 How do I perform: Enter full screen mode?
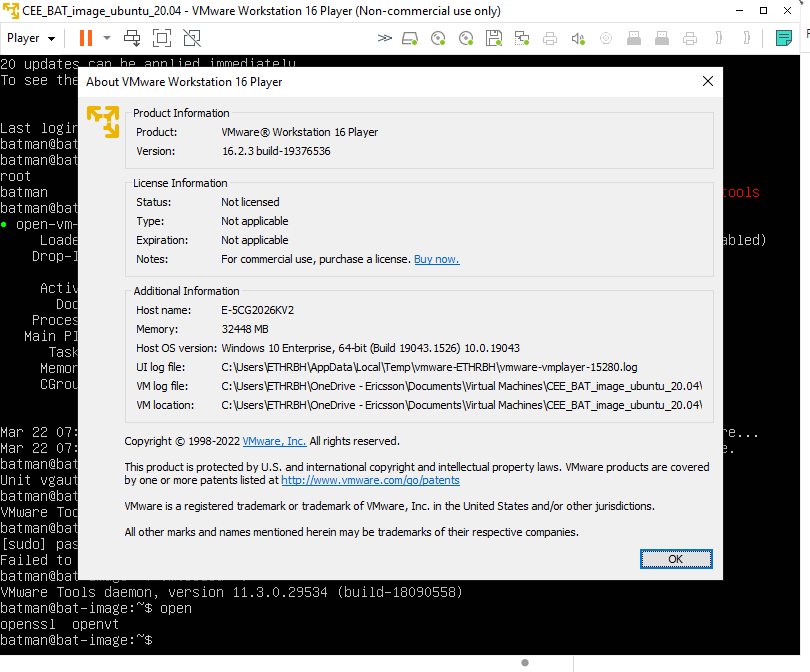[x=160, y=37]
